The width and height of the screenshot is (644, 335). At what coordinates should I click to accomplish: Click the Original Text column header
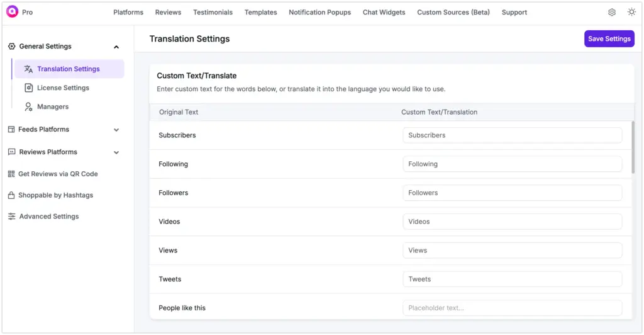(x=179, y=112)
